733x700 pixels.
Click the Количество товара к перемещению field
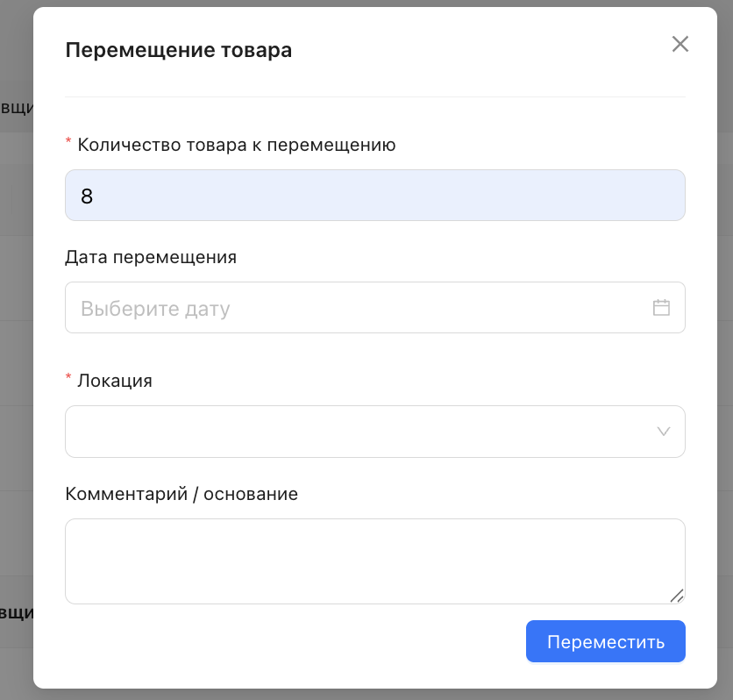click(375, 195)
